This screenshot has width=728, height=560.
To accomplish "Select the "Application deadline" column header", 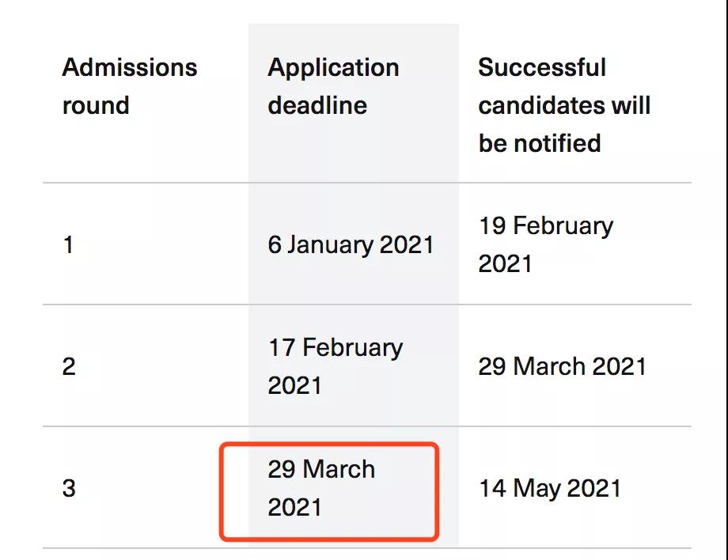I will pos(333,86).
